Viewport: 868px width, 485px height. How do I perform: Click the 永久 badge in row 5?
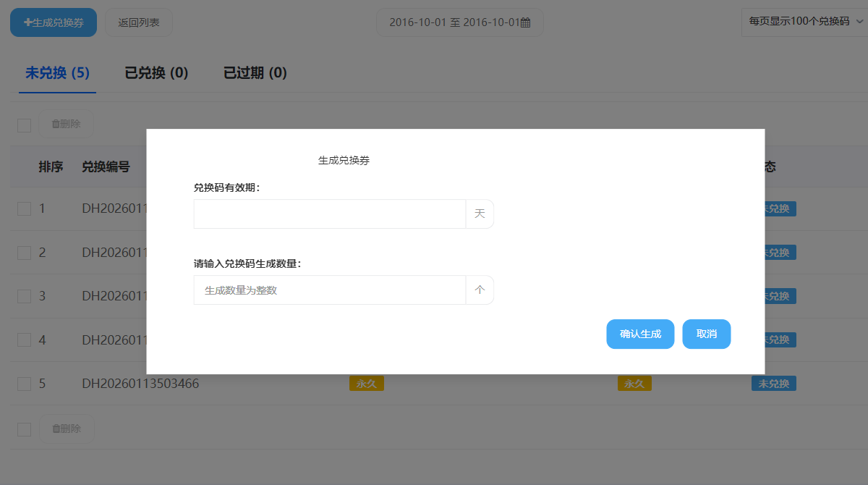[366, 384]
